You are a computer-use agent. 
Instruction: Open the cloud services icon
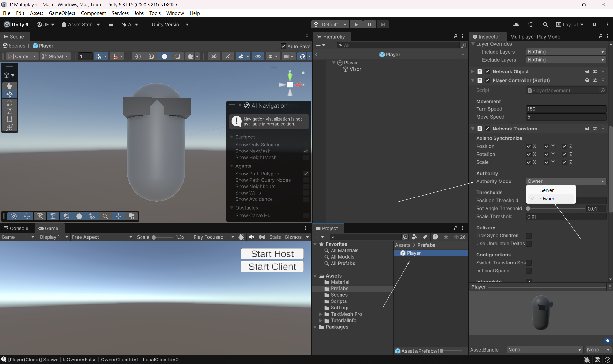(516, 25)
